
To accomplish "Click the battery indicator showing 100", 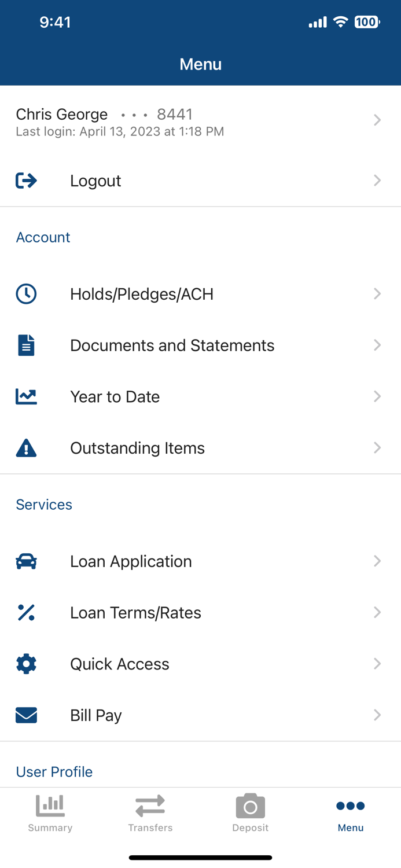I will pos(367,22).
